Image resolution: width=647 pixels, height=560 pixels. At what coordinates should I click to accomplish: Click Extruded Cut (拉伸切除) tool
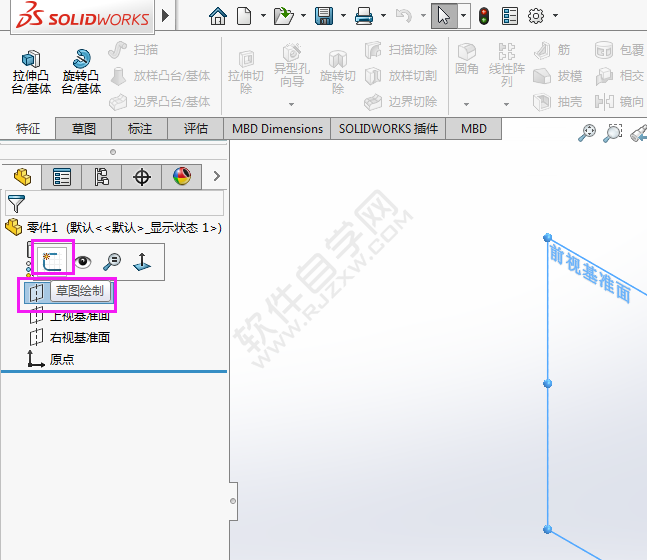[x=246, y=72]
